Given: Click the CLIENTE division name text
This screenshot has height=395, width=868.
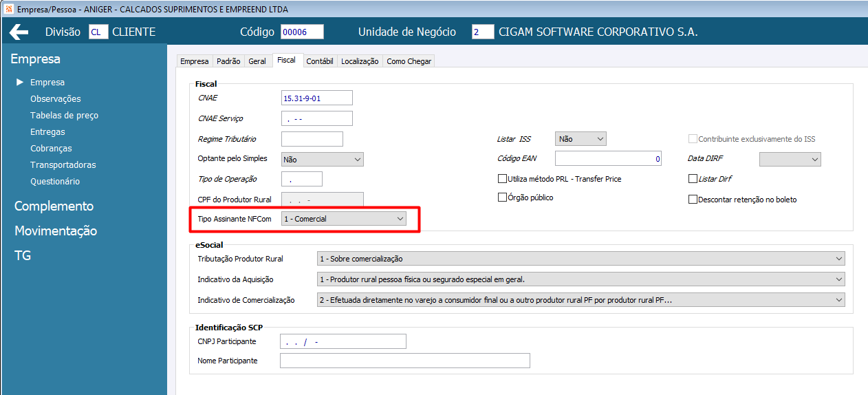Looking at the screenshot, I should [x=134, y=32].
